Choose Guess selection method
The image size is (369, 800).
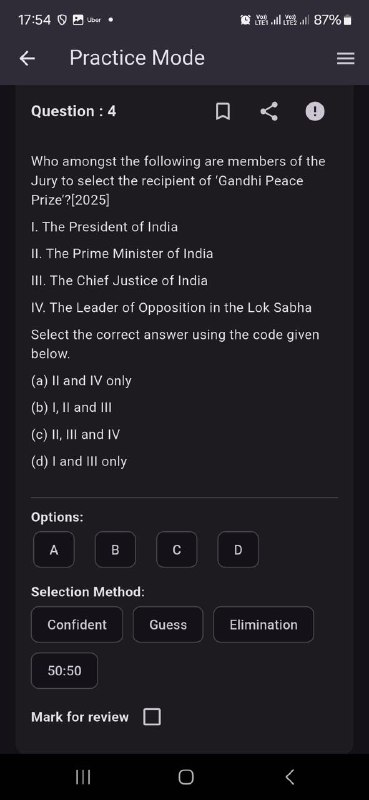tap(168, 624)
